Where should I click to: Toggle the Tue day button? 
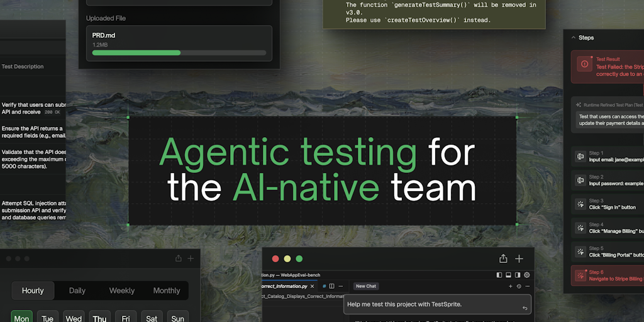(x=48, y=316)
